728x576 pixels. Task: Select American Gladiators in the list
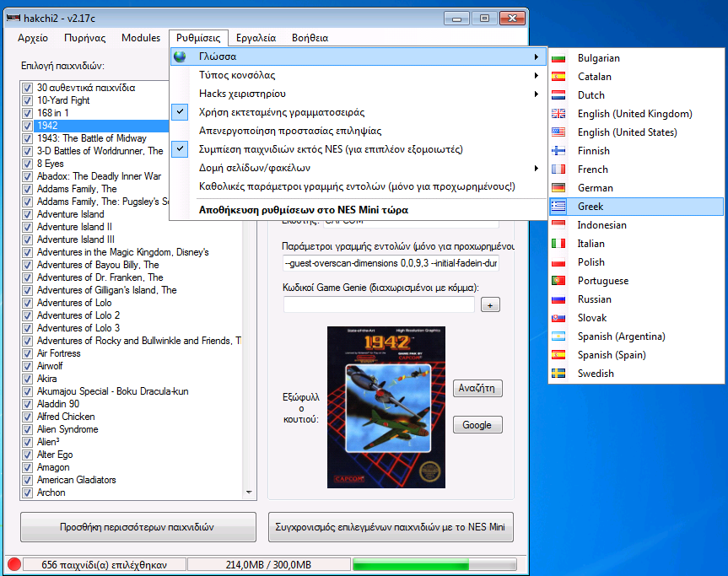76,480
